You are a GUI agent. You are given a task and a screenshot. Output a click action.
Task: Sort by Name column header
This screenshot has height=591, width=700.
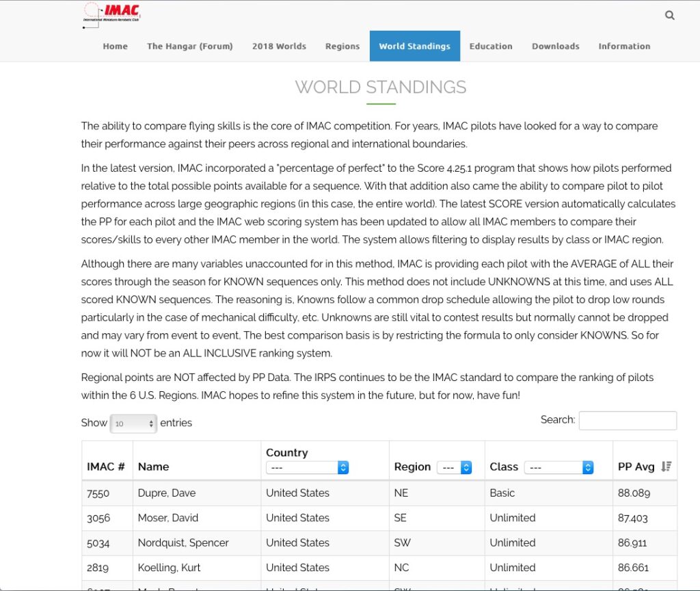tap(154, 467)
